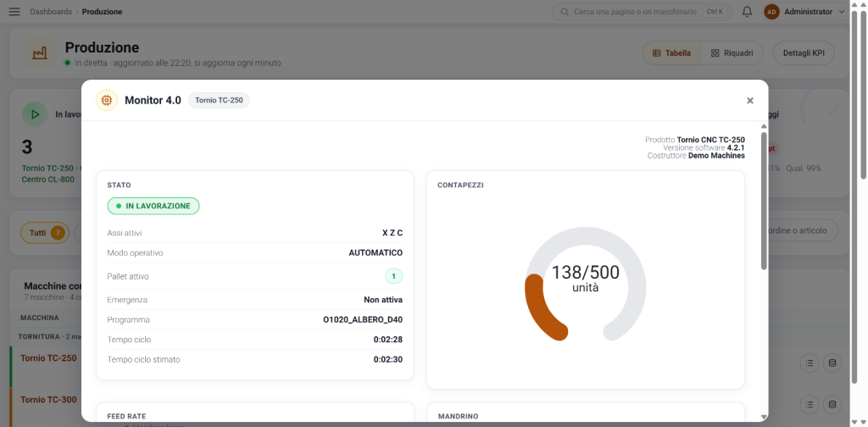Click the Produzione breadcrumb
Image resolution: width=868 pixels, height=427 pixels.
(x=103, y=12)
